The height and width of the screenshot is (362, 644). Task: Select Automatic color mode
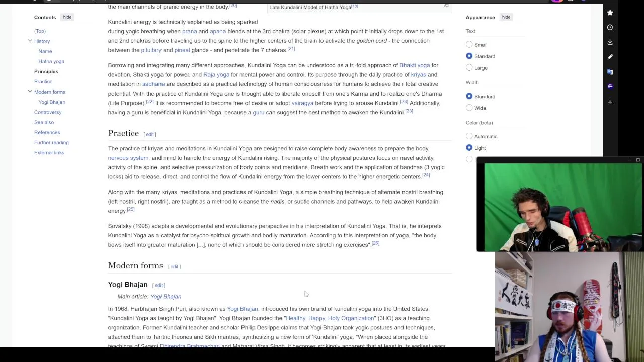click(469, 136)
